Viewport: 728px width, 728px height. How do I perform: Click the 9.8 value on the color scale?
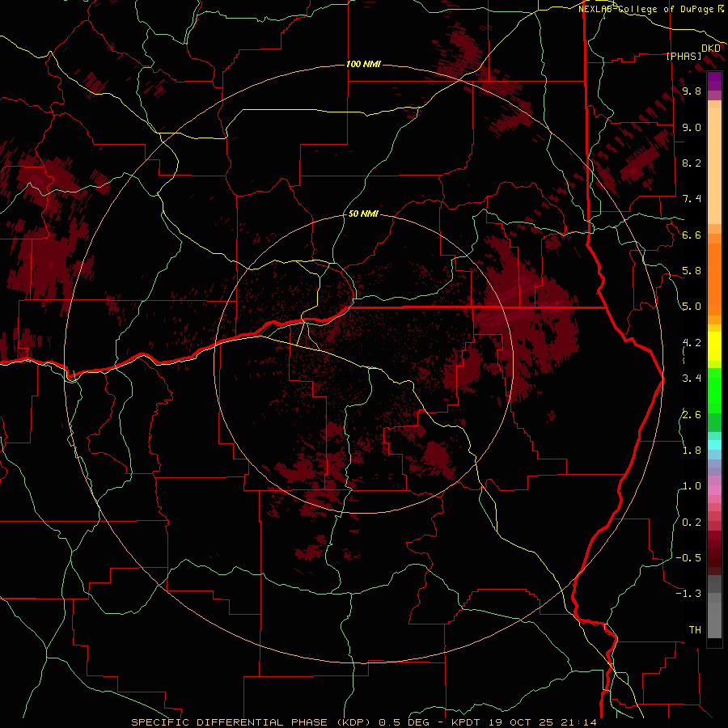692,91
